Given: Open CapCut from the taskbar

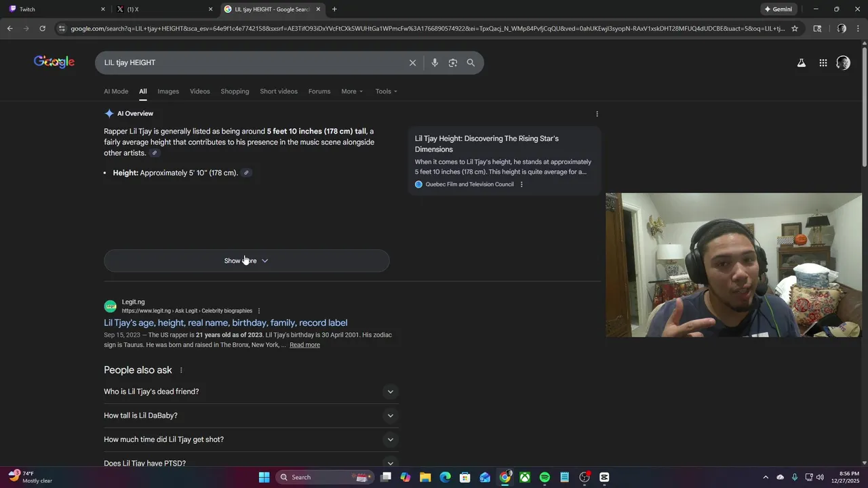Looking at the screenshot, I should (604, 477).
